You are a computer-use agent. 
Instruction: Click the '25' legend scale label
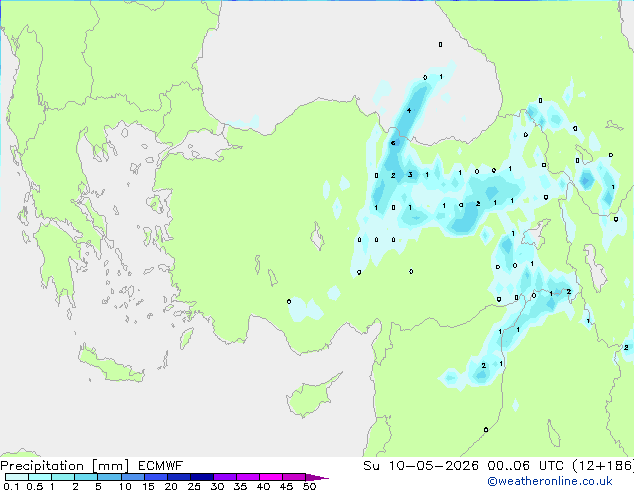click(194, 486)
